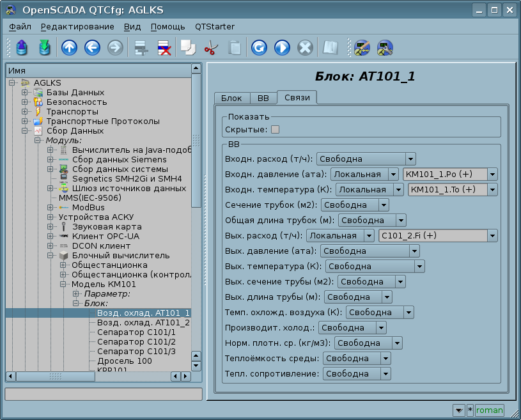
Task: Go up one level with up arrow
Action: point(69,48)
